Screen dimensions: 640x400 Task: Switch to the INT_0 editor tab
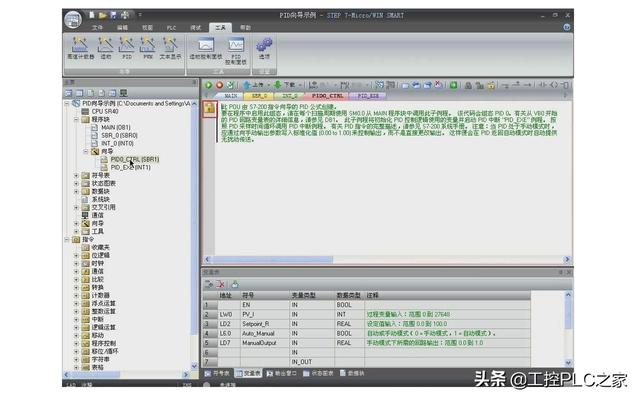[289, 96]
